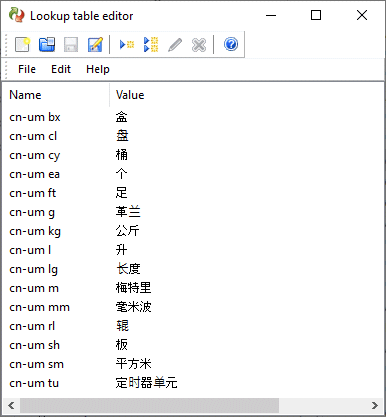Click the application logo in title bar

17,15
